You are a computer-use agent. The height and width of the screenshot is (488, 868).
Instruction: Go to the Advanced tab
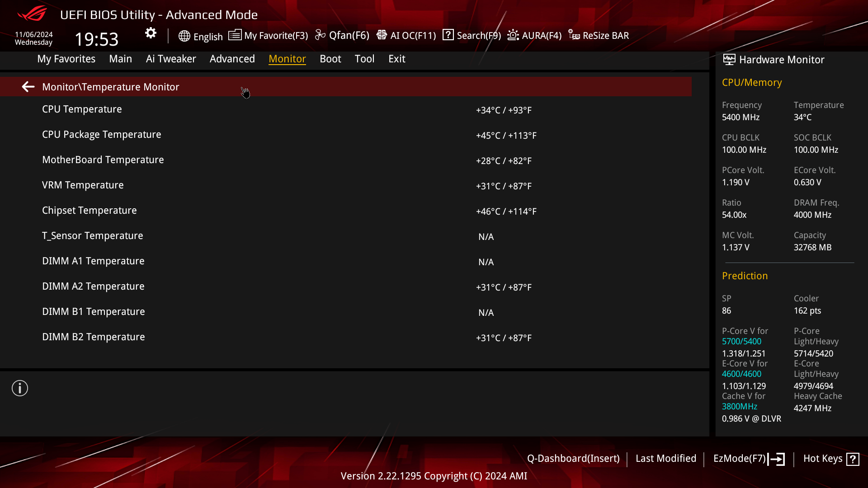[x=232, y=59]
